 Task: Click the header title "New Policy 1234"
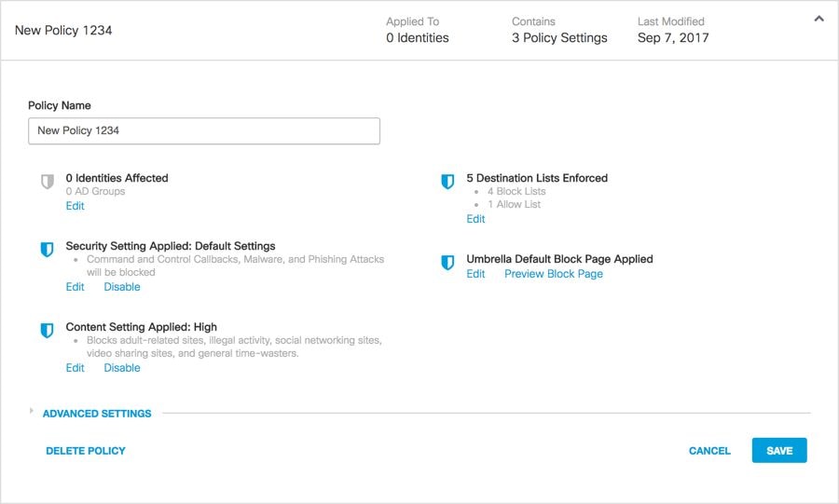point(63,31)
